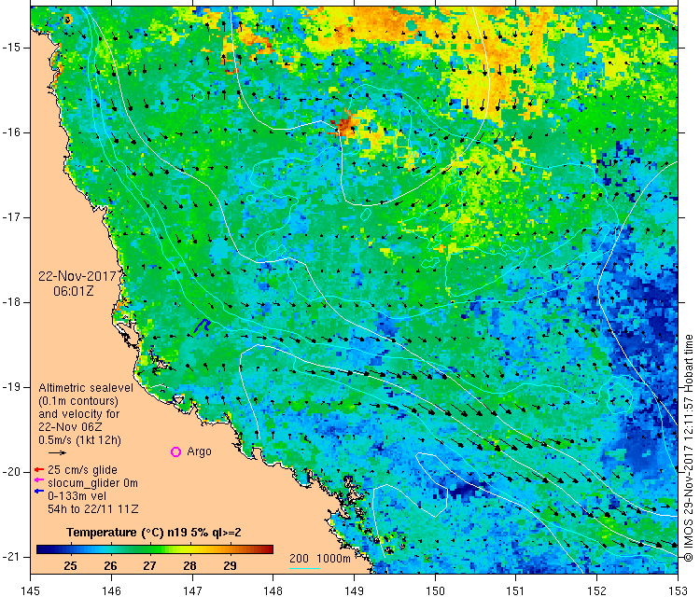The height and width of the screenshot is (597, 700).
Task: Click the longitude label 151
Action: tap(516, 590)
